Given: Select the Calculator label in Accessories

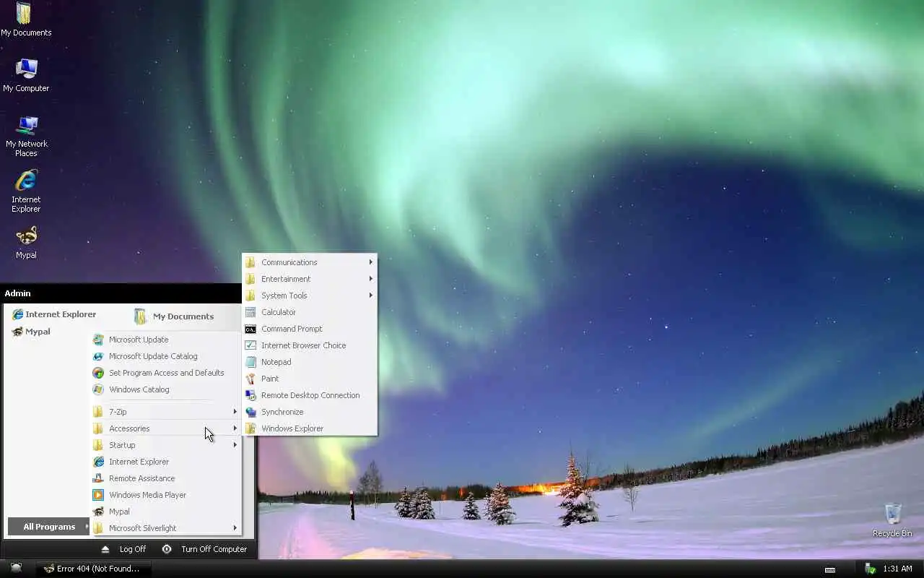Looking at the screenshot, I should pos(279,312).
